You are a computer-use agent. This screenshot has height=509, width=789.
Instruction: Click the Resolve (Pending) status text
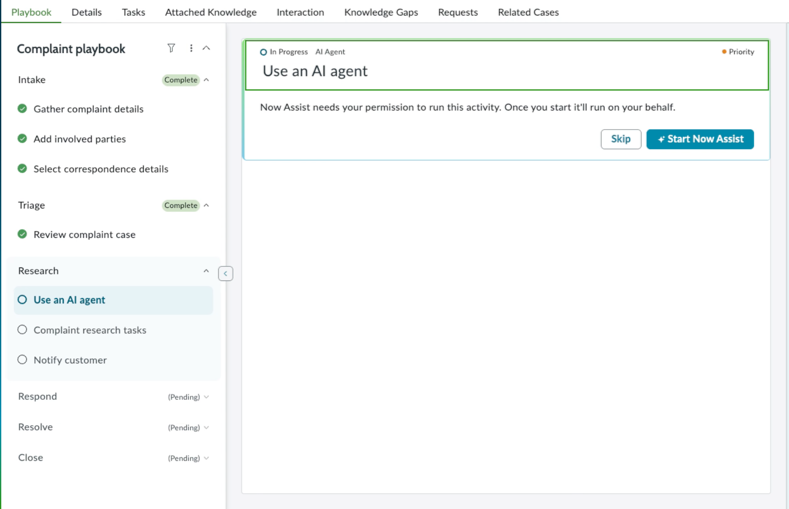pyautogui.click(x=184, y=428)
